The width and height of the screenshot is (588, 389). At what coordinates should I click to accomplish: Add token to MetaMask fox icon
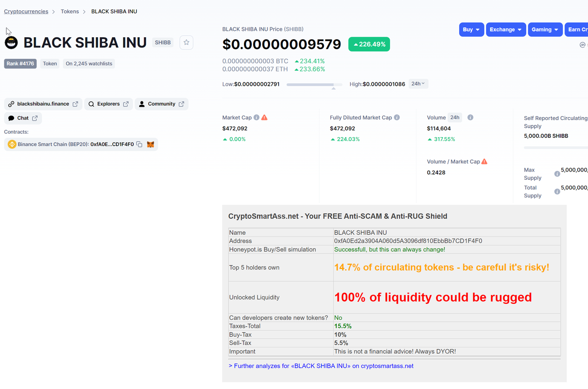pos(150,145)
